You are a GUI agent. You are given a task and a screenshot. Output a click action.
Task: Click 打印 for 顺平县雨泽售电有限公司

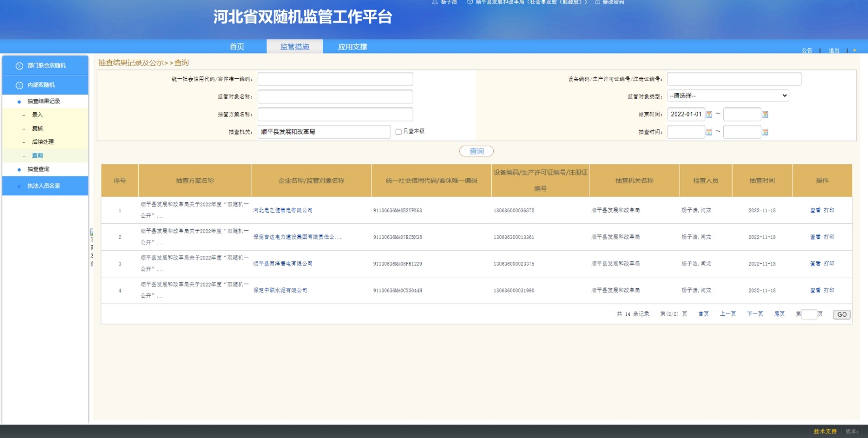click(x=829, y=264)
